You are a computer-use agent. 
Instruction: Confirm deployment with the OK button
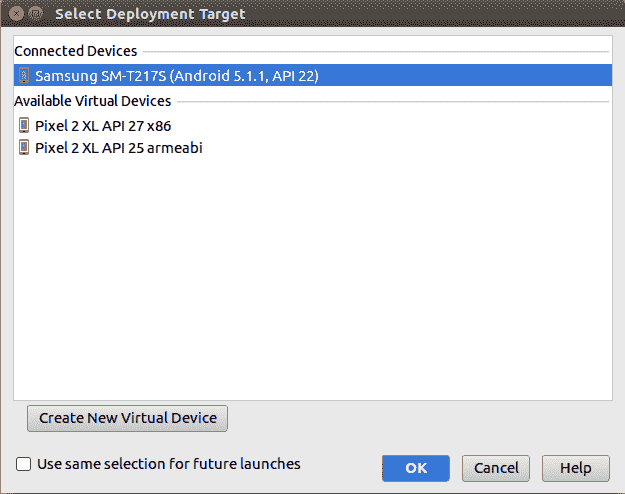pyautogui.click(x=416, y=468)
